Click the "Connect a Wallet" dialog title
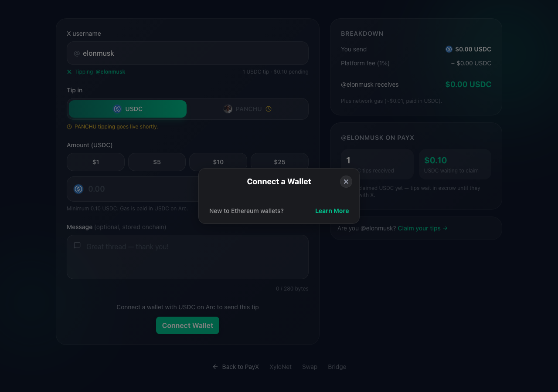The width and height of the screenshot is (558, 392). coord(279,182)
